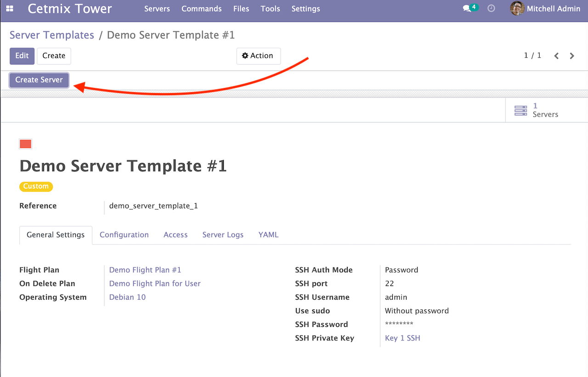The width and height of the screenshot is (588, 377).
Task: Open the Key 1 SSH private key
Action: pos(402,338)
